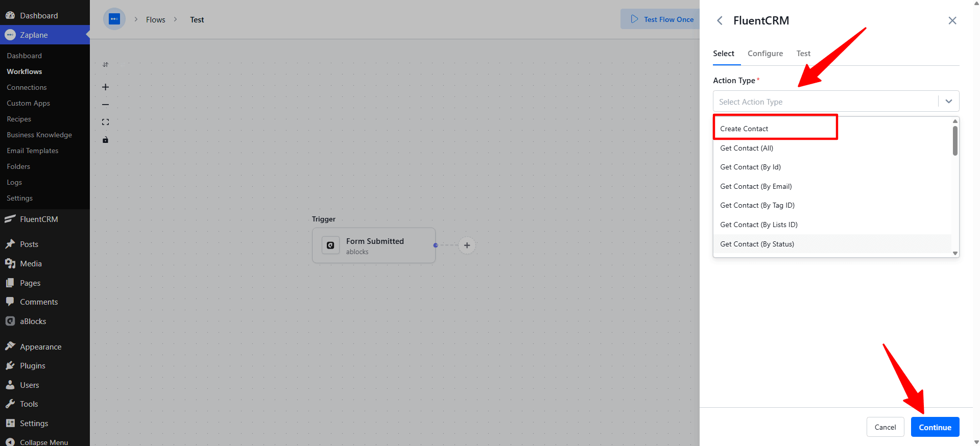Choose Get Contact (By Tag ID) option

[832, 205]
